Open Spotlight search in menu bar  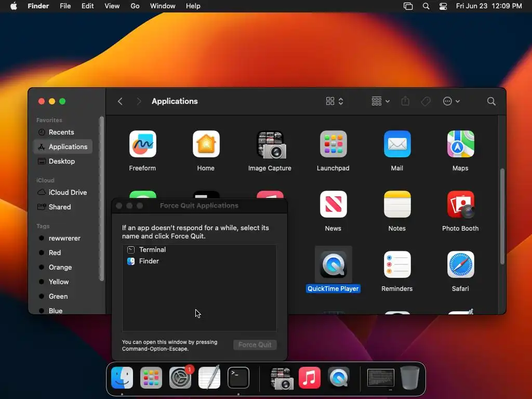[426, 6]
